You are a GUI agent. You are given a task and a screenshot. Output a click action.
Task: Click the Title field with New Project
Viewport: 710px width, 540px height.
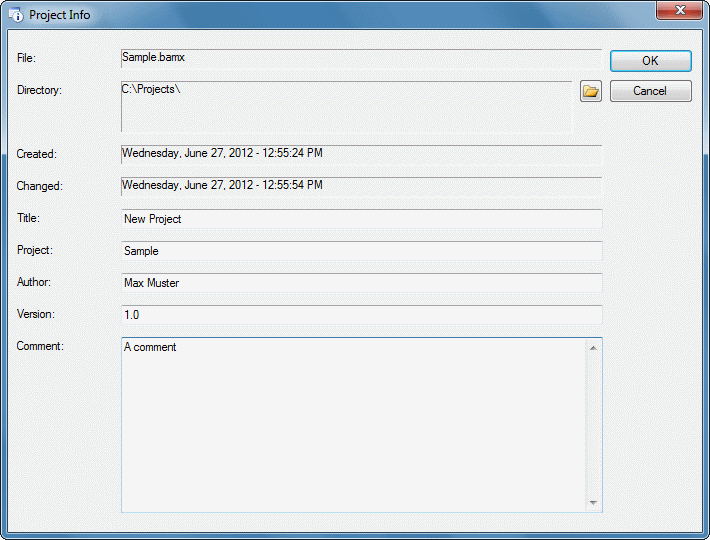[361, 219]
